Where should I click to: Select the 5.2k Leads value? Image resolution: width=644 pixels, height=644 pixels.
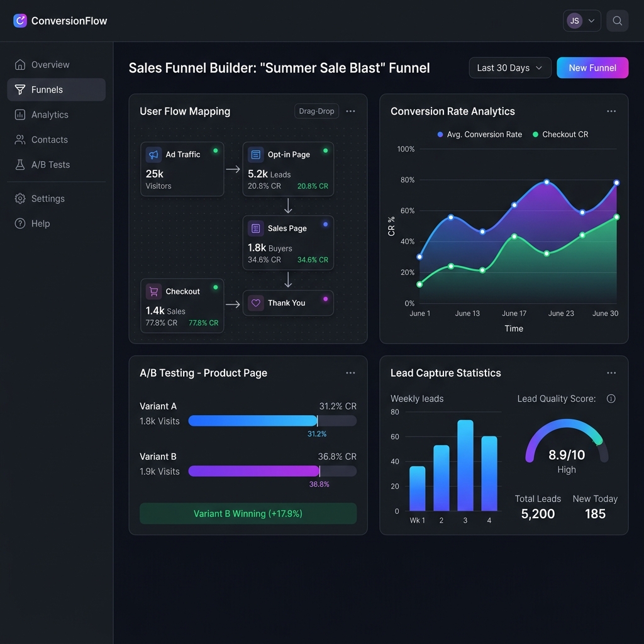click(269, 174)
